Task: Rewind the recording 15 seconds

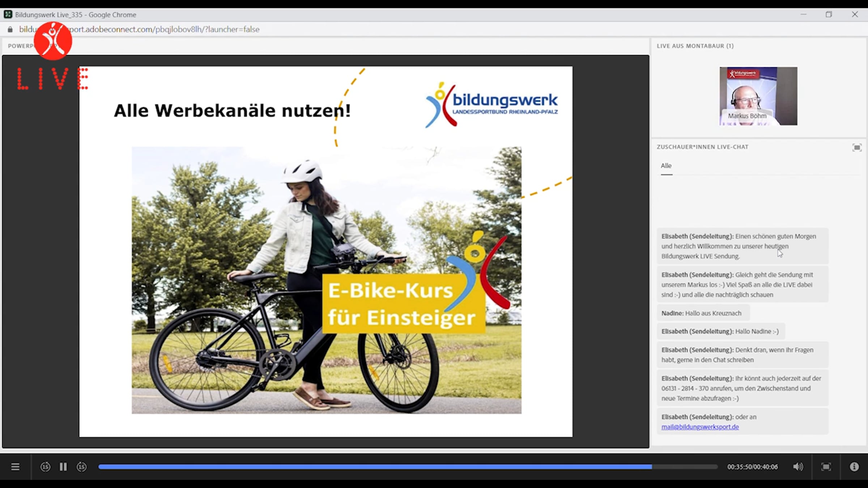Action: [x=45, y=467]
